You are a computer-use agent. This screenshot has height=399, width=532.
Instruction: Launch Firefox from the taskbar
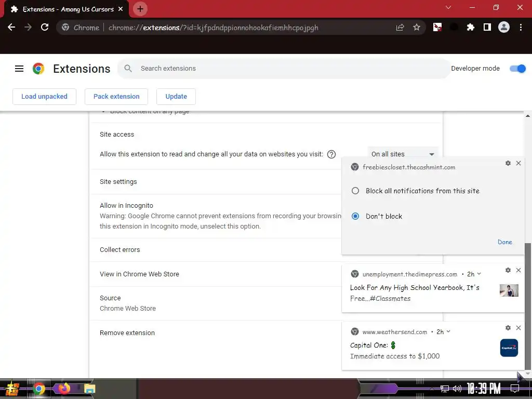click(x=64, y=388)
